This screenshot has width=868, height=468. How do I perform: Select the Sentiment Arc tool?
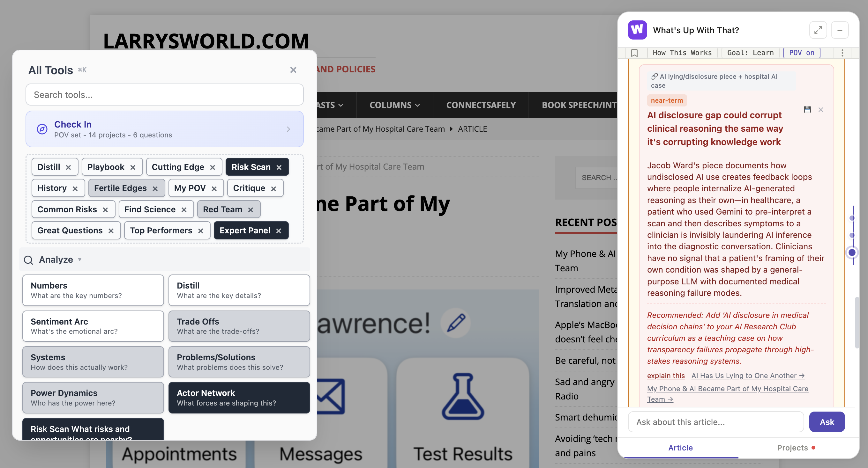(x=93, y=326)
